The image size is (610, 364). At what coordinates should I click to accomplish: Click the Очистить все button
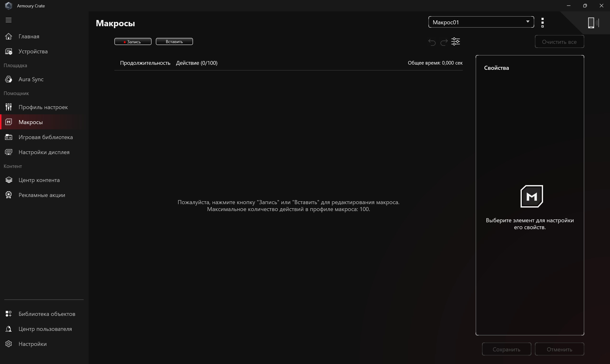(x=559, y=42)
